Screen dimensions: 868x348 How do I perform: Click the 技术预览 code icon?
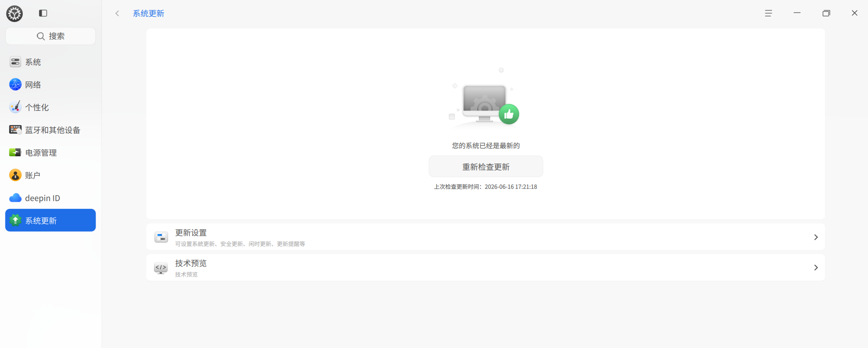coord(161,268)
